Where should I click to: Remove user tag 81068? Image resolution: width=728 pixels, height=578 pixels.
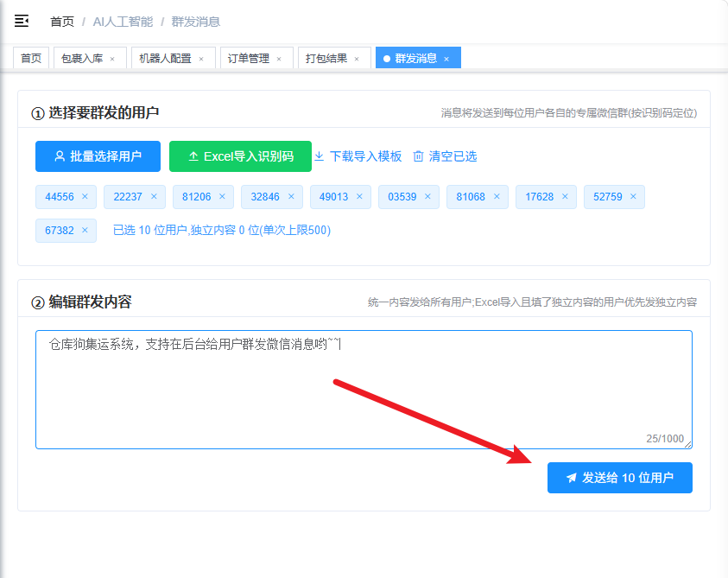(x=497, y=196)
